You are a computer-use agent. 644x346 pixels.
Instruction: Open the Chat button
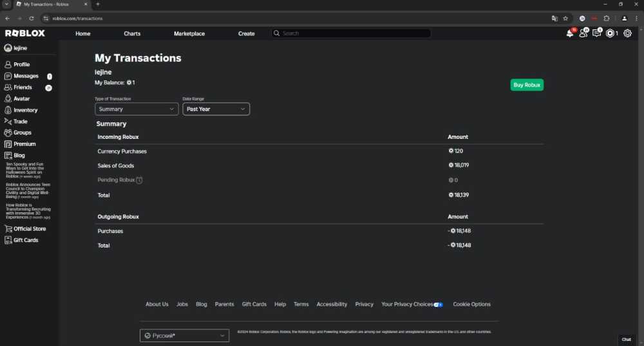pos(627,340)
